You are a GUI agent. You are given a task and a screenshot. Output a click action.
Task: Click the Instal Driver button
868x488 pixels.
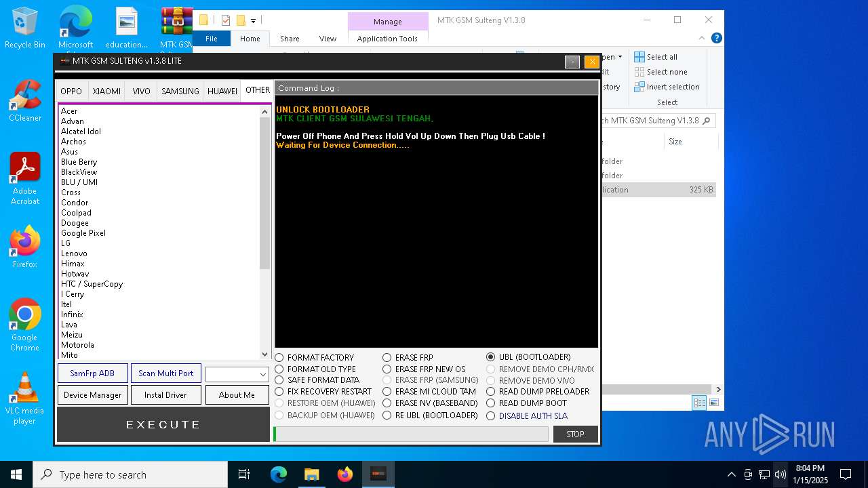pyautogui.click(x=166, y=395)
